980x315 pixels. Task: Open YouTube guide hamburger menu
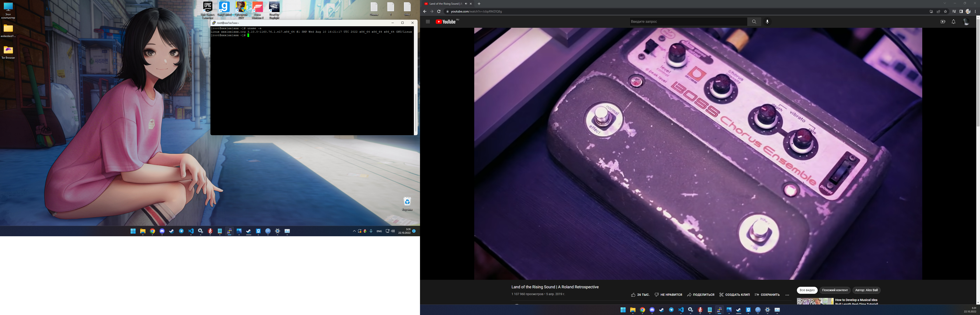tap(428, 22)
